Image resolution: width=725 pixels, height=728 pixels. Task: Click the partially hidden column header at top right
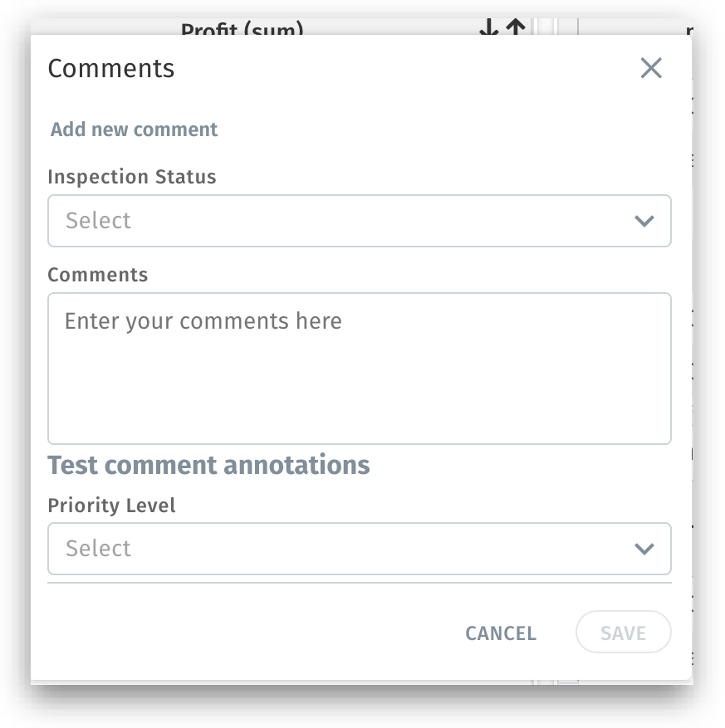pyautogui.click(x=688, y=30)
